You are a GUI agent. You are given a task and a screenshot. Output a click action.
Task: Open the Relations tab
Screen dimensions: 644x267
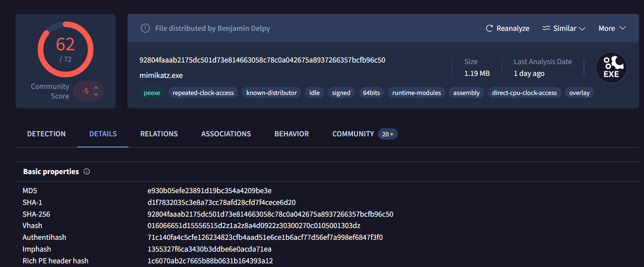[159, 134]
